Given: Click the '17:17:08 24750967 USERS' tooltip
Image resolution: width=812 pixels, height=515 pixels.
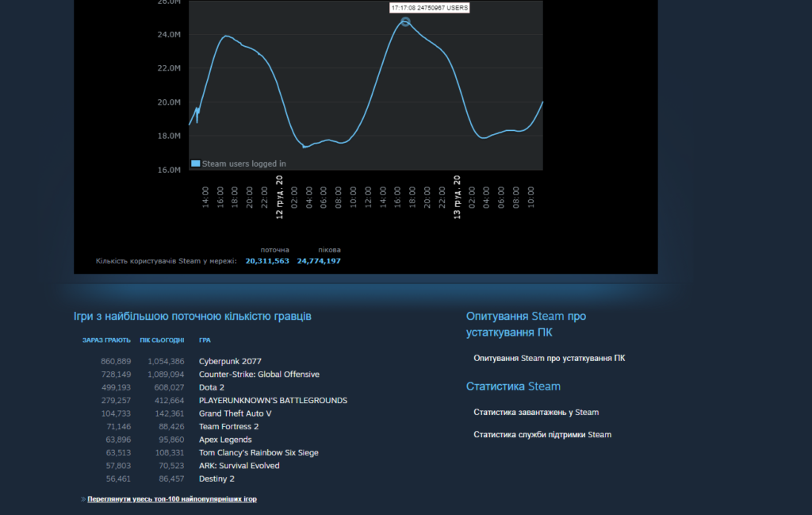Looking at the screenshot, I should 429,8.
